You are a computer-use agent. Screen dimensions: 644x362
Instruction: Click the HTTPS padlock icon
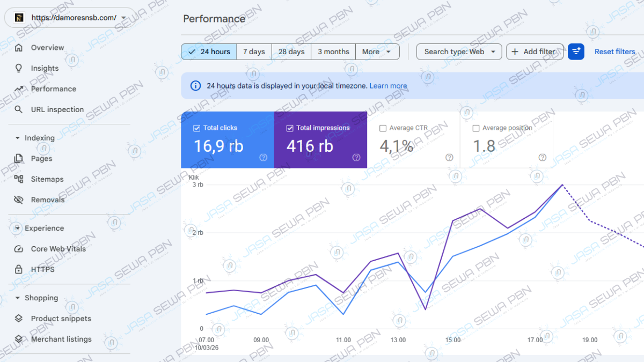(x=19, y=269)
